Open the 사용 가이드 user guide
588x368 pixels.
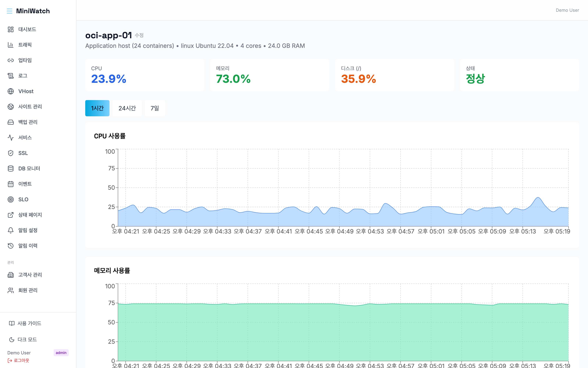[x=25, y=323]
